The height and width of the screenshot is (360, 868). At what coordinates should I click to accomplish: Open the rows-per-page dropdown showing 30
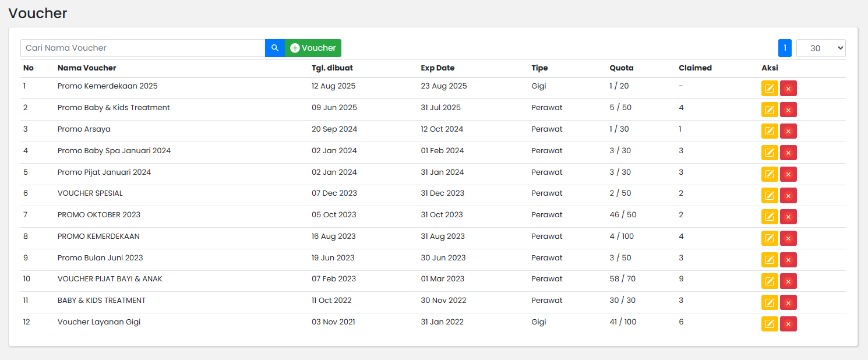tap(820, 48)
